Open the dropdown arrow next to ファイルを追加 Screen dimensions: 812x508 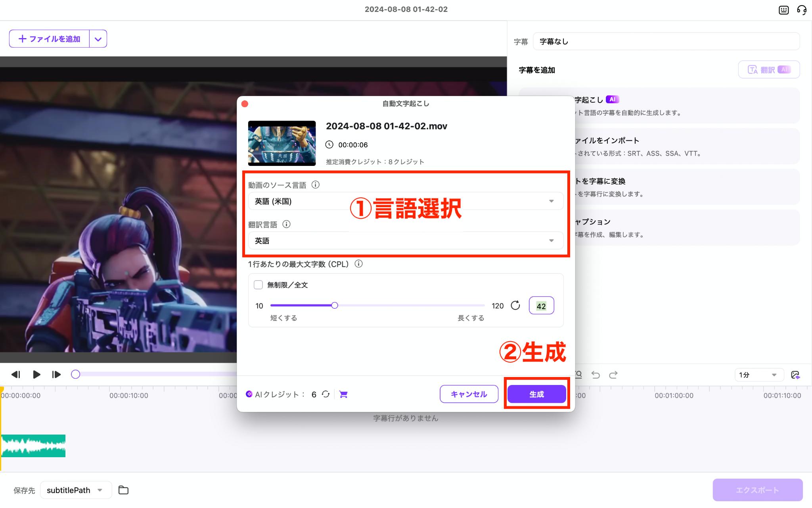click(x=98, y=39)
